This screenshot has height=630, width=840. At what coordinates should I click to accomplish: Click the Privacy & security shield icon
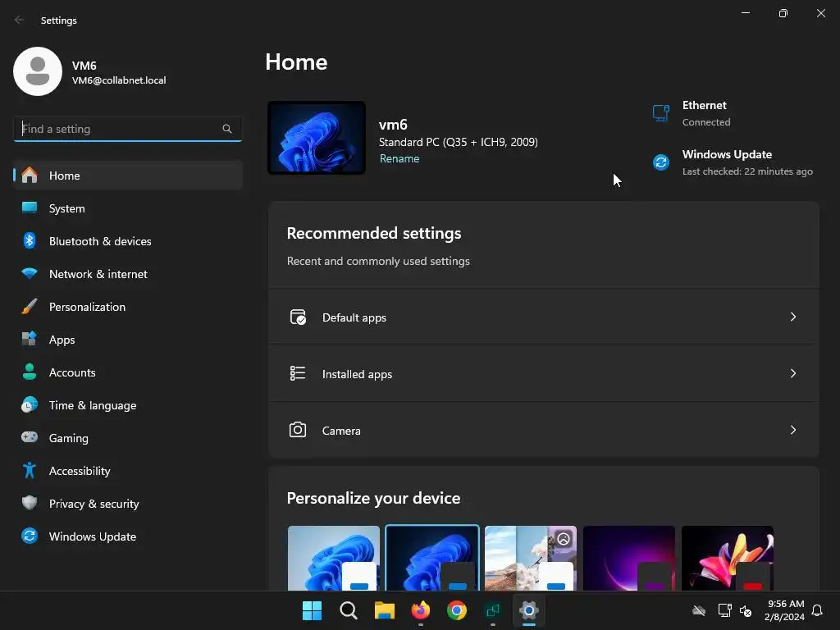[30, 503]
